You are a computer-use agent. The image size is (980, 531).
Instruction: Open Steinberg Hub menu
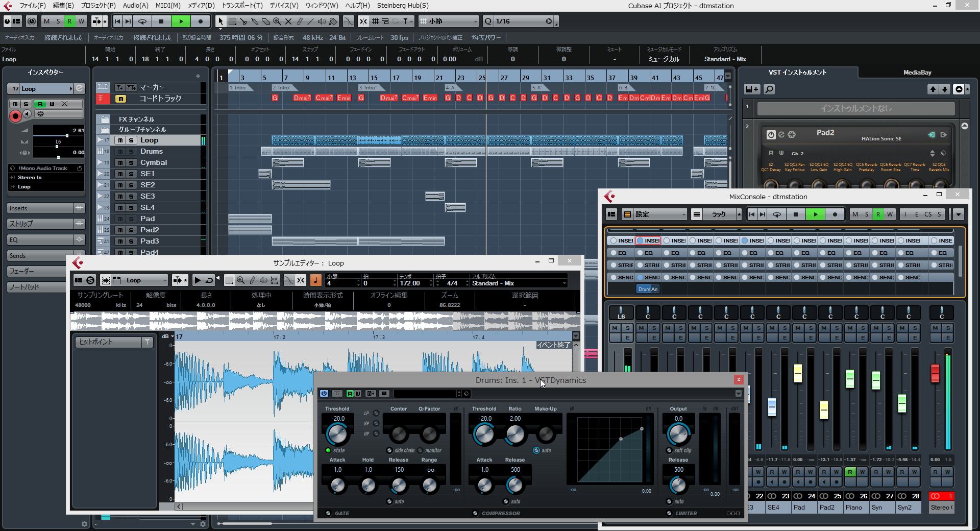[403, 6]
